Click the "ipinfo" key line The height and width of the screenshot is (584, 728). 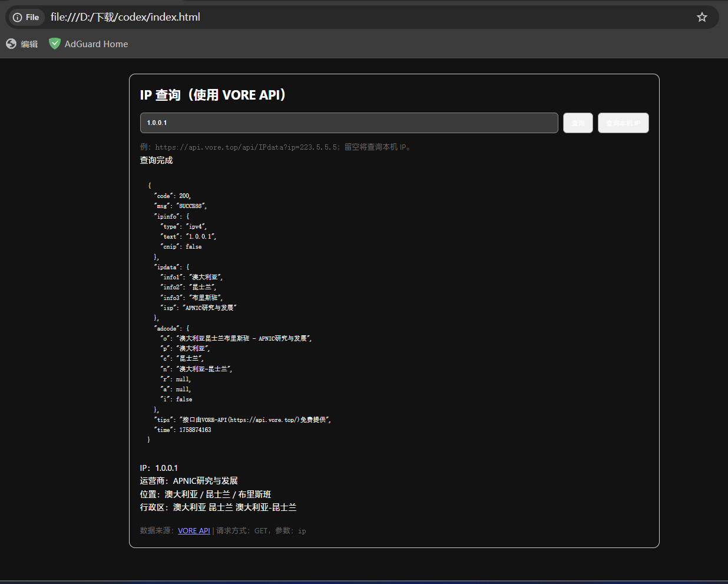click(171, 216)
